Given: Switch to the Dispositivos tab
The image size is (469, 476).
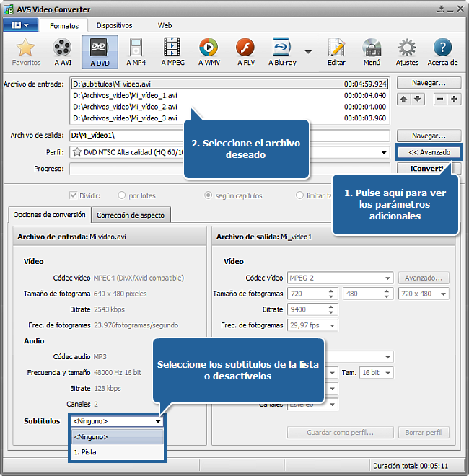Looking at the screenshot, I should click(114, 25).
